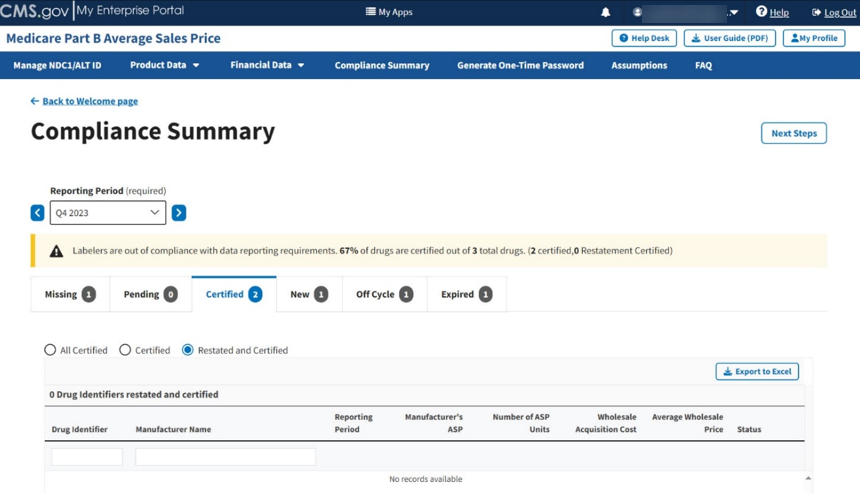Click the CMS.gov logo

point(35,11)
